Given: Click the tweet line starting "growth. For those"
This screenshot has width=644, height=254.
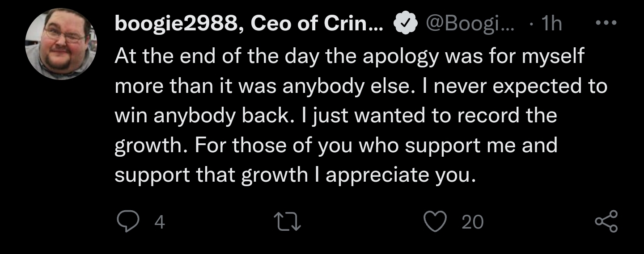Looking at the screenshot, I should 335,146.
